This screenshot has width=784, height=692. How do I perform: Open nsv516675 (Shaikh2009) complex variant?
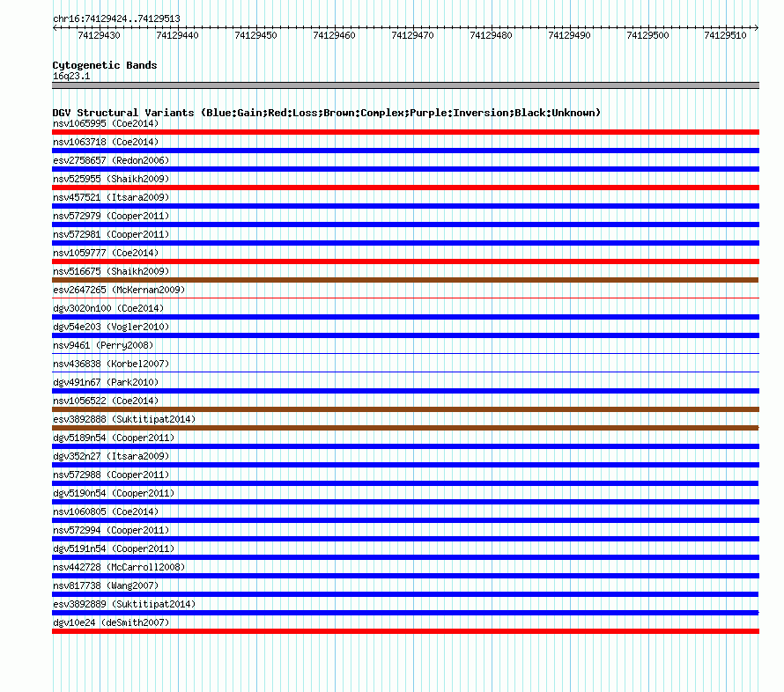click(x=111, y=271)
